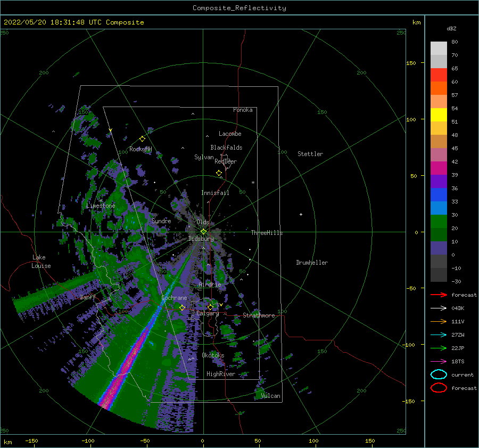Click the 39 dBZ purple color swatch
This screenshot has width=479, height=448.
tap(439, 181)
